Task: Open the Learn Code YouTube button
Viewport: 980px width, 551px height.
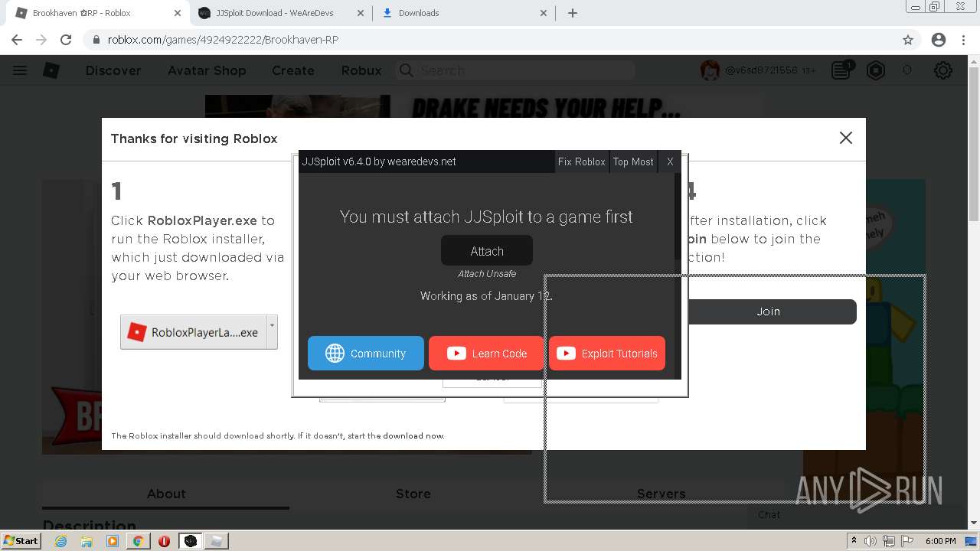Action: tap(486, 354)
